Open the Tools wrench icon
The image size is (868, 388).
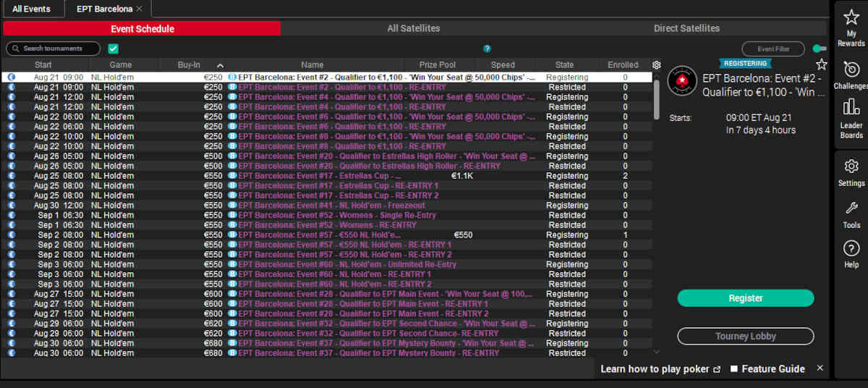coord(851,208)
